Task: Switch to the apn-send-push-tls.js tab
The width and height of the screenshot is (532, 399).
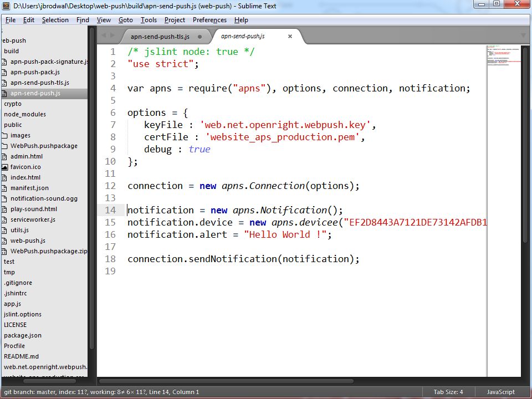Action: point(160,37)
